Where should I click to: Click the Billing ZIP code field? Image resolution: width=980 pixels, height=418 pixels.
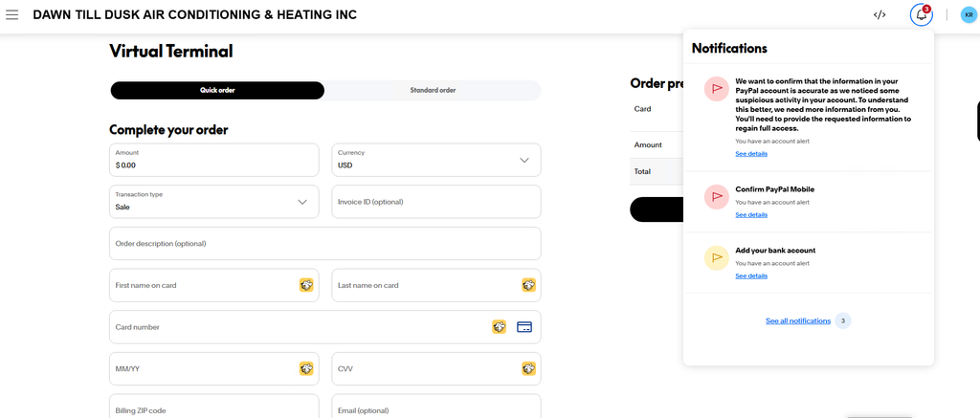pyautogui.click(x=213, y=407)
